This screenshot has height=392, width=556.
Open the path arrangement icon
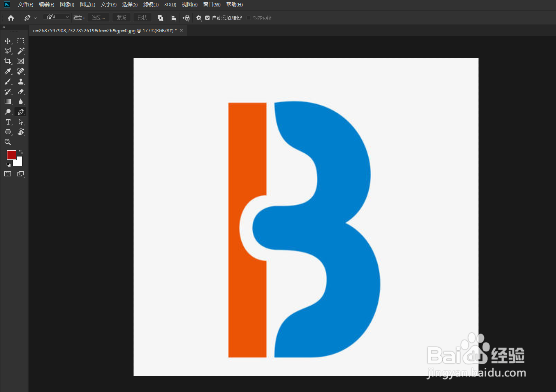point(186,18)
